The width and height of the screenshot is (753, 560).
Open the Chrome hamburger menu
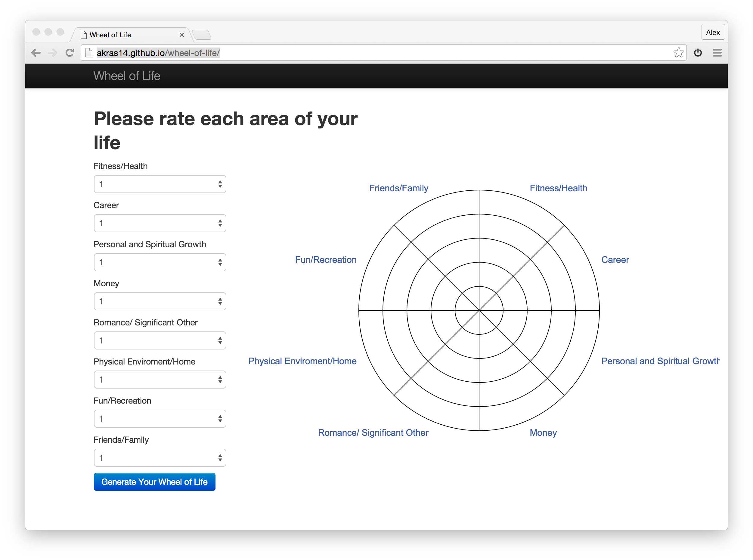click(717, 53)
